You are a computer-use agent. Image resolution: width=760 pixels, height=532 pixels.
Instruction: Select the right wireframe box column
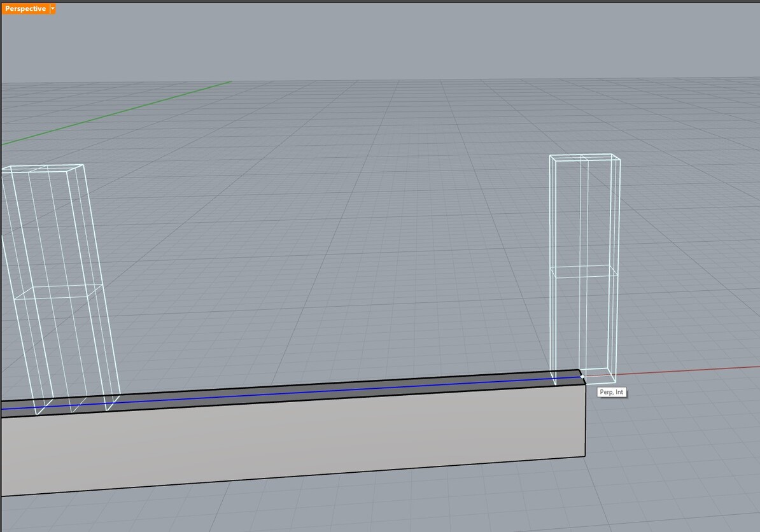(x=584, y=269)
